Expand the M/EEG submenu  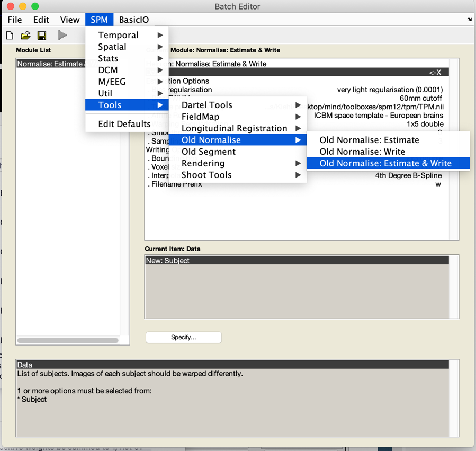click(127, 82)
